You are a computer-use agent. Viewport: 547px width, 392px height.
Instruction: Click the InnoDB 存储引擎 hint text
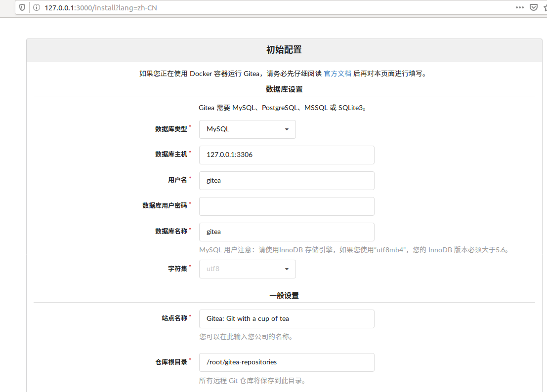tap(354, 250)
